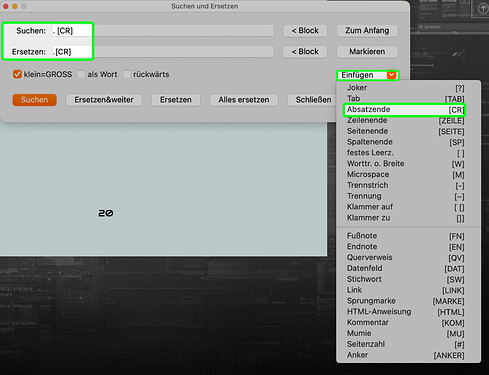Viewport: 489px width, 375px height.
Task: Open the Einfügen dropdown
Action: pyautogui.click(x=368, y=75)
